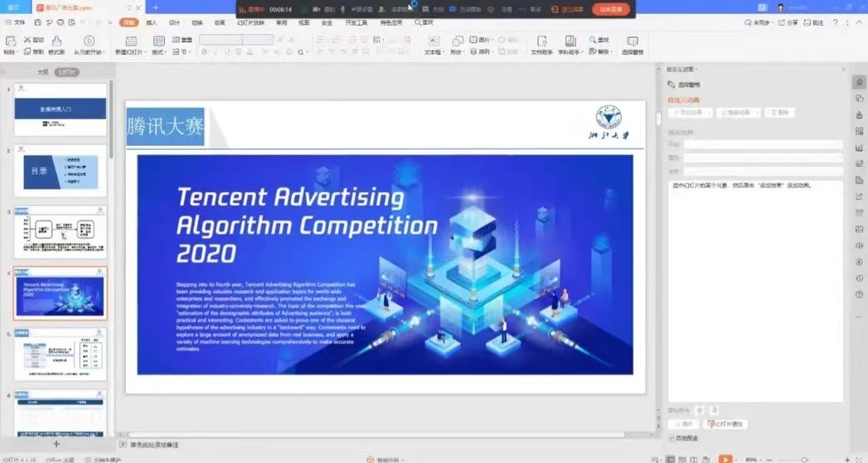Open the Academic Assistant (学科助手) tool
The width and height of the screenshot is (868, 463).
point(570,41)
